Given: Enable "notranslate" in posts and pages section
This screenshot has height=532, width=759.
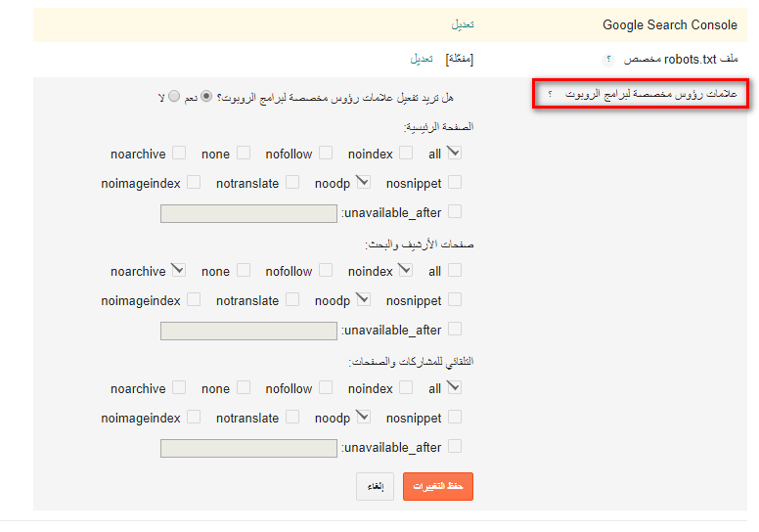Looking at the screenshot, I should 291,418.
